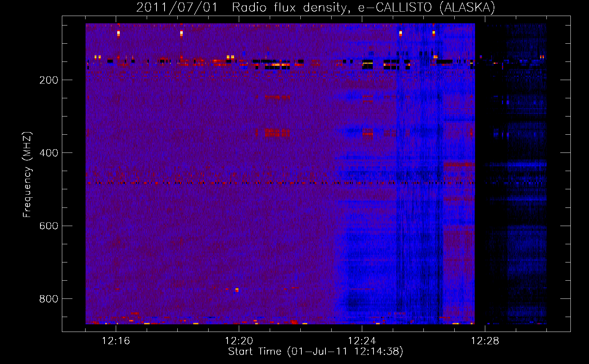Image resolution: width=589 pixels, height=364 pixels.
Task: Click the 12:28 time tick label
Action: pyautogui.click(x=485, y=341)
